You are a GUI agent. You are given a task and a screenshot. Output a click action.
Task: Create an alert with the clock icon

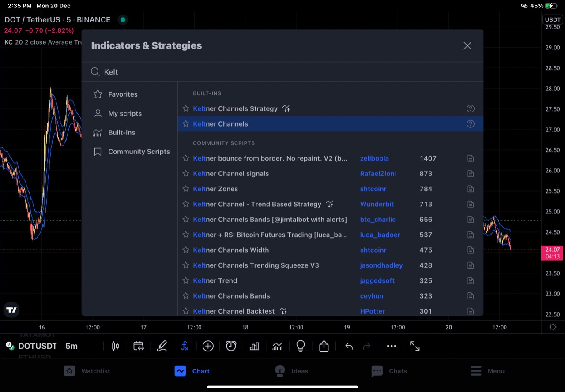tap(231, 346)
